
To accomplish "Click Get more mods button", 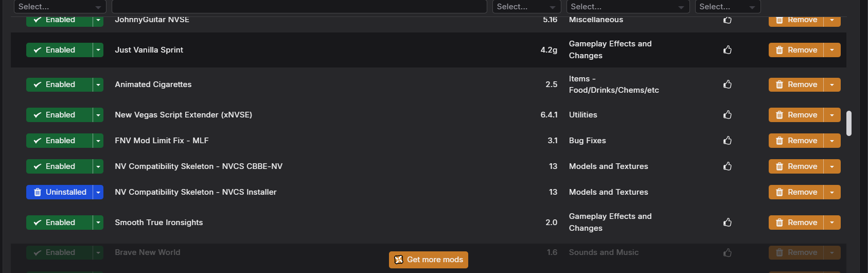I will pos(429,260).
